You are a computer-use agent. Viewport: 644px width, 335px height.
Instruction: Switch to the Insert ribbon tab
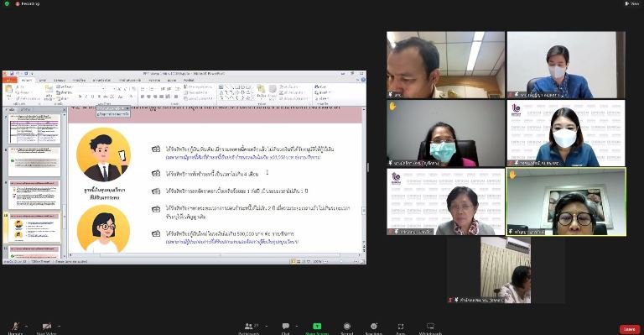pyautogui.click(x=43, y=80)
